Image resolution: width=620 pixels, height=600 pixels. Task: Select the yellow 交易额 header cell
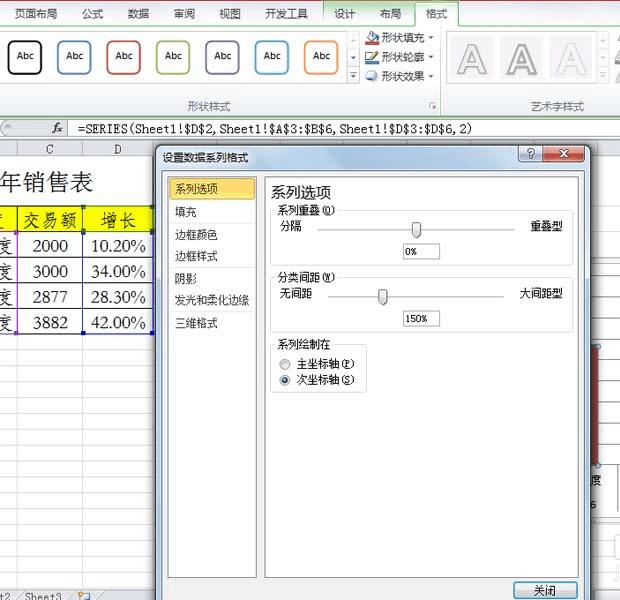50,220
